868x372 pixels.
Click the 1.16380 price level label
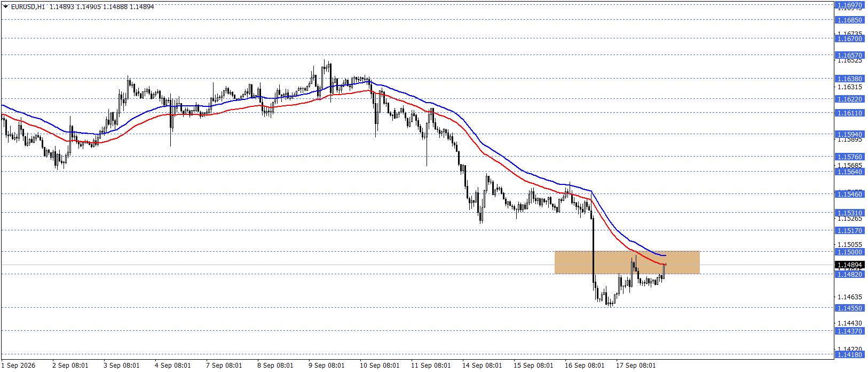pos(849,79)
